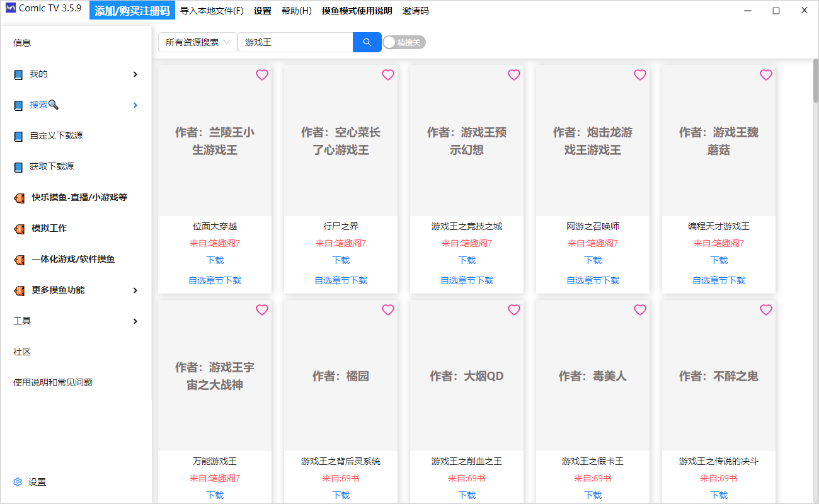Click the book icon beside 搜索
819x504 pixels.
pos(18,105)
